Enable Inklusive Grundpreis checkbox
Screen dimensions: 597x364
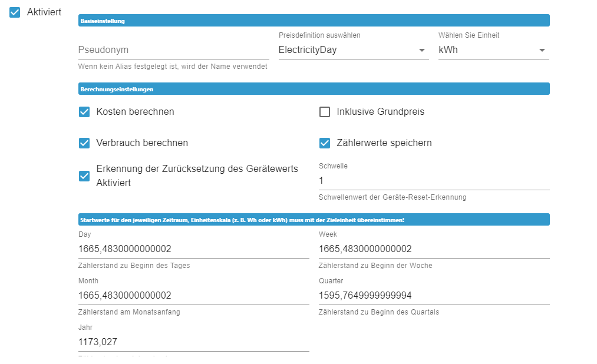coord(324,112)
